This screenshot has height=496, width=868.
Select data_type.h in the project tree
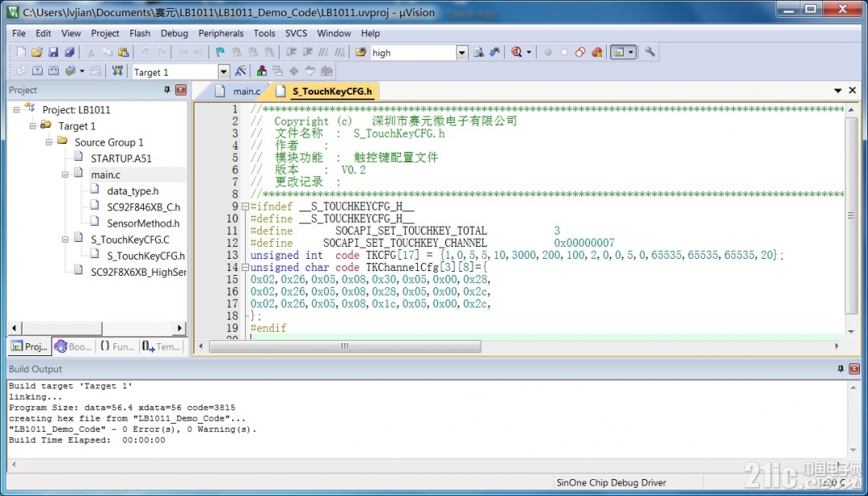133,191
